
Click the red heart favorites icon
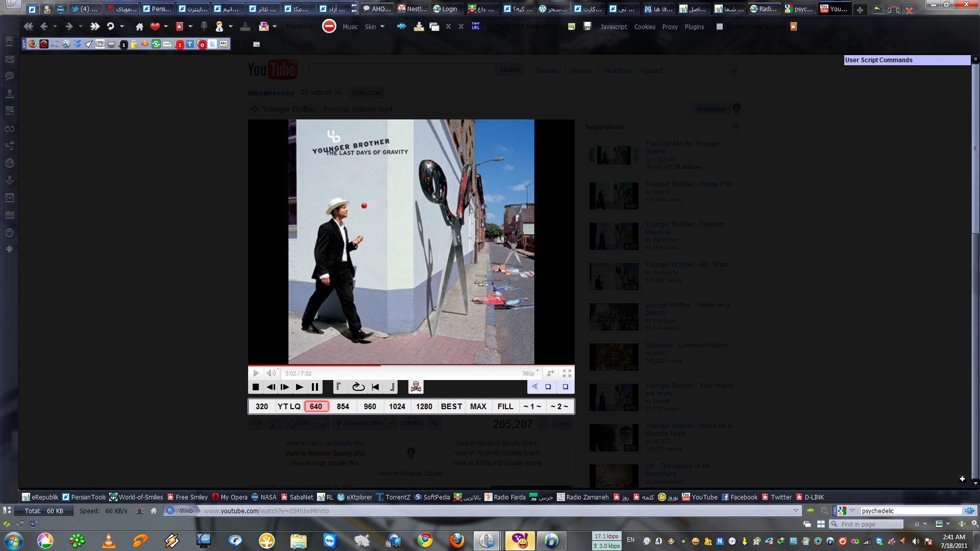point(155,27)
